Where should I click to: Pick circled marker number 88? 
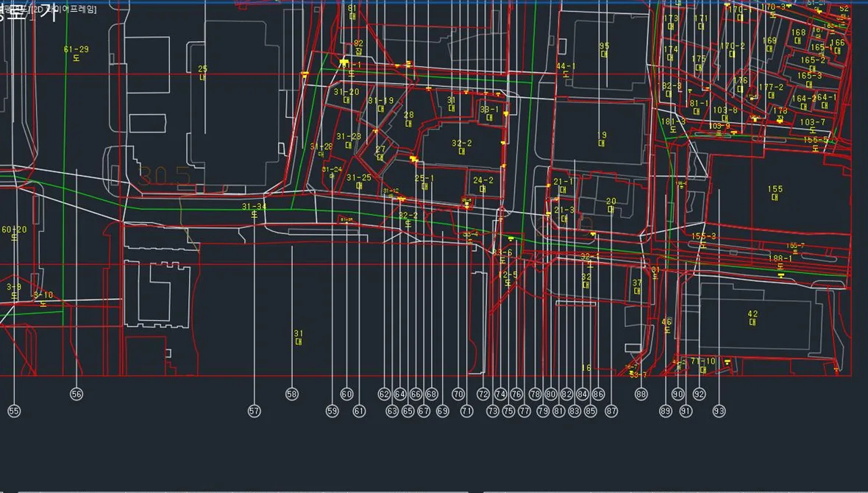point(641,394)
